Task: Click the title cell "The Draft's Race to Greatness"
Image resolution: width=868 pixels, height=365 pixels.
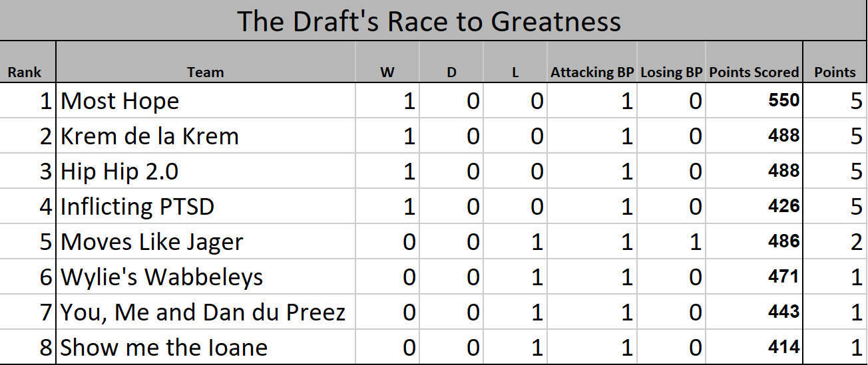Action: point(429,21)
